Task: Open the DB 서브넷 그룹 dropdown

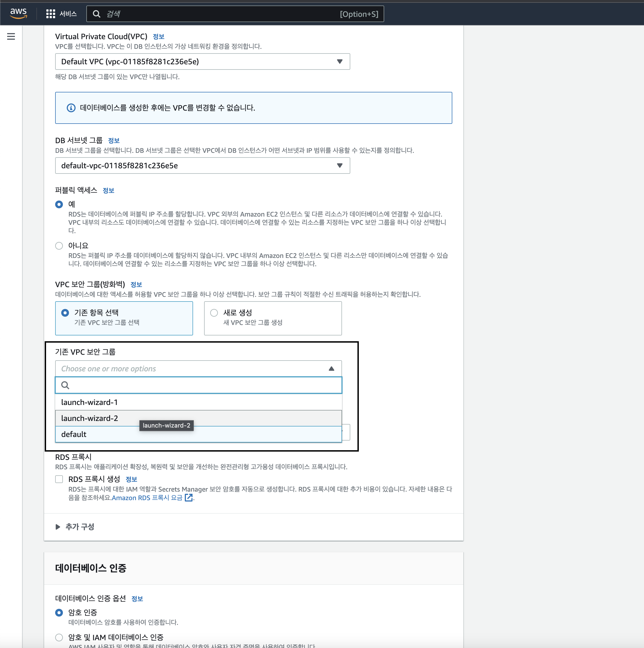Action: coord(202,166)
